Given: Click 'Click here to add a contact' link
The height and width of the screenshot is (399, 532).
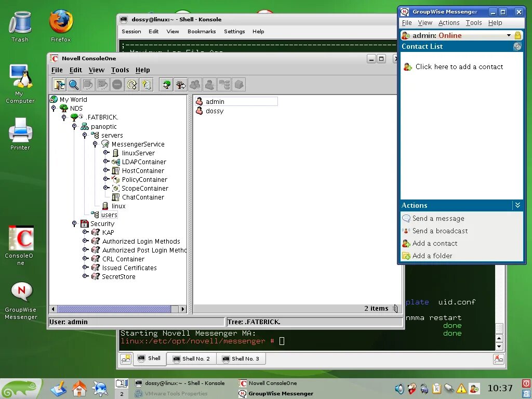Looking at the screenshot, I should [459, 67].
